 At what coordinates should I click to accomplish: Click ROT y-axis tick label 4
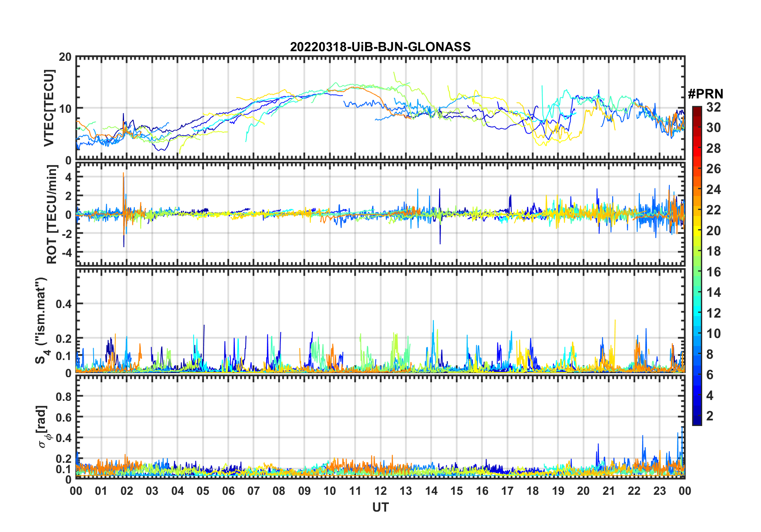pyautogui.click(x=68, y=177)
